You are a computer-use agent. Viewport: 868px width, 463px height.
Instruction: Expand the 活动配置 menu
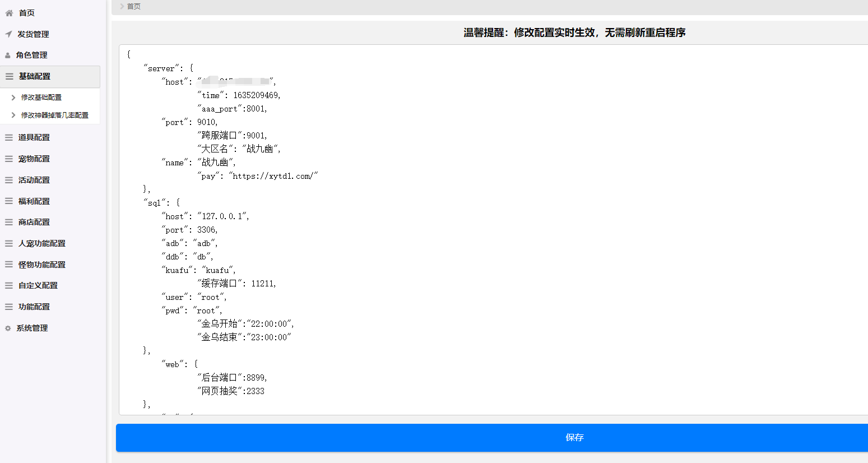34,180
